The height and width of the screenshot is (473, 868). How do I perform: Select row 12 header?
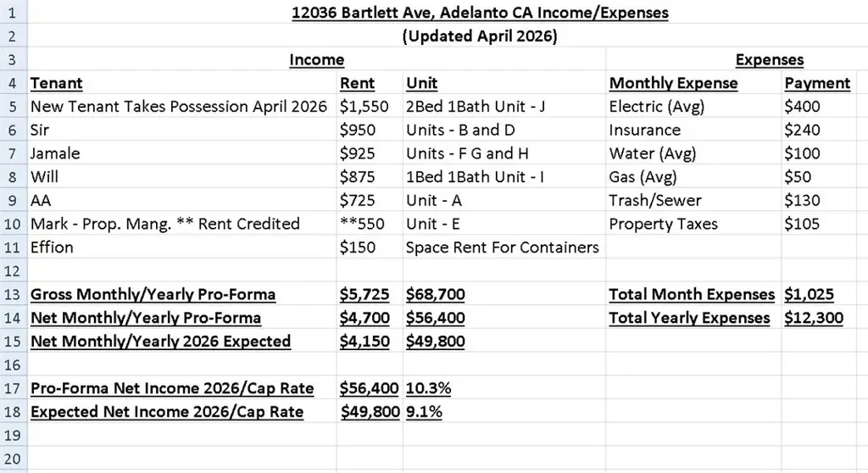click(12, 271)
